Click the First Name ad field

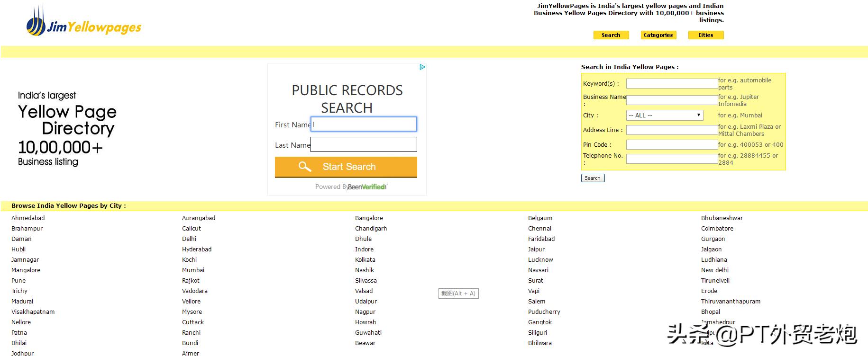[x=364, y=125]
